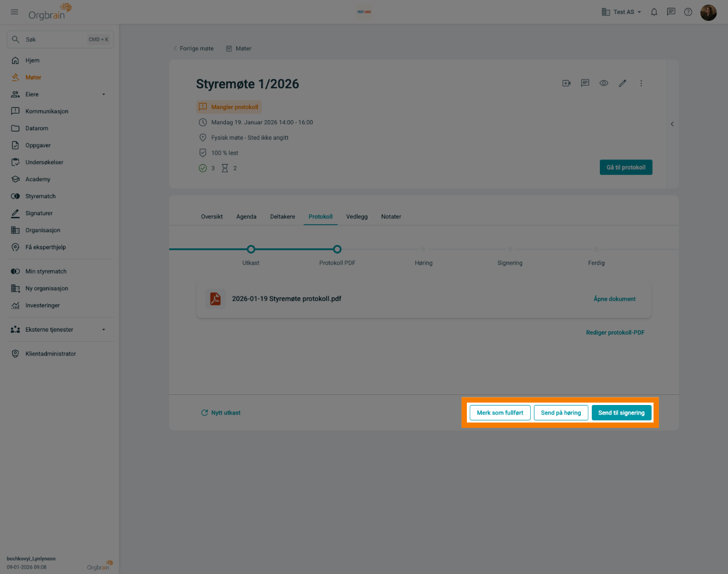728x574 pixels.
Task: Select the Ferdig step marker
Action: point(596,249)
